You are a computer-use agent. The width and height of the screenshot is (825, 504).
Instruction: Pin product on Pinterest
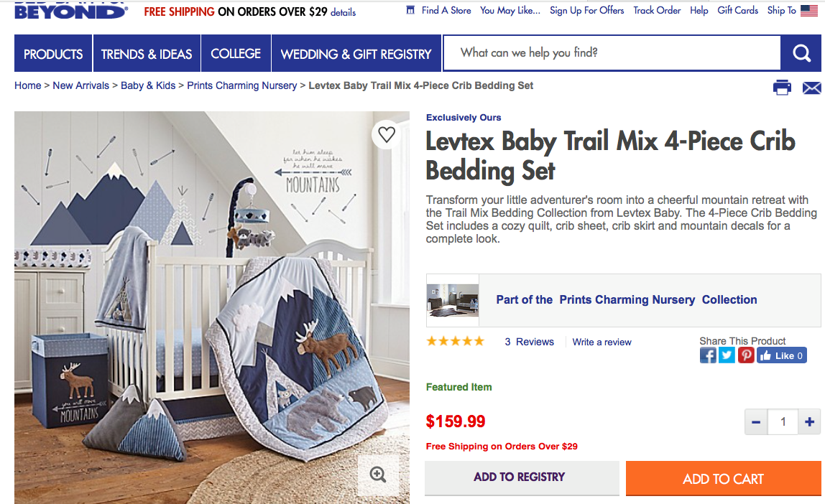pyautogui.click(x=745, y=355)
